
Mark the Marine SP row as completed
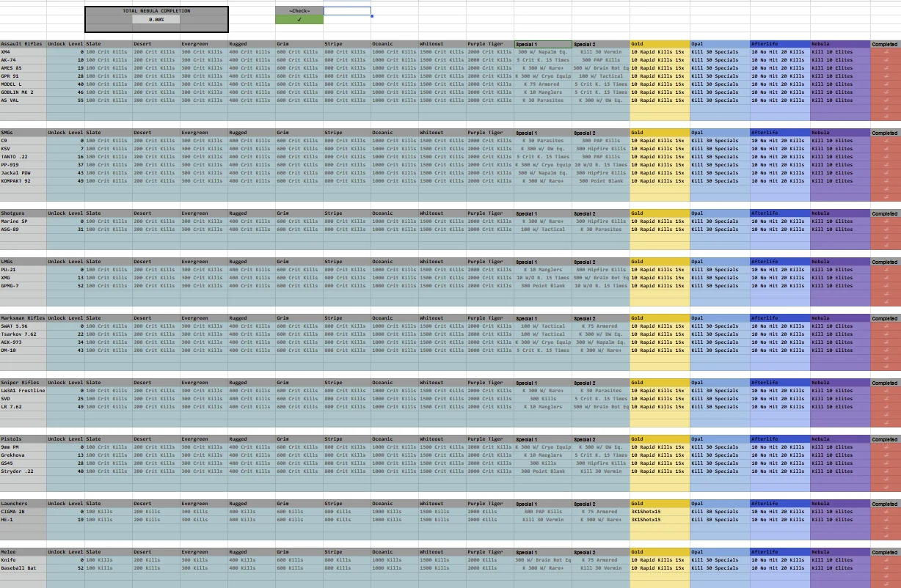pyautogui.click(x=886, y=221)
